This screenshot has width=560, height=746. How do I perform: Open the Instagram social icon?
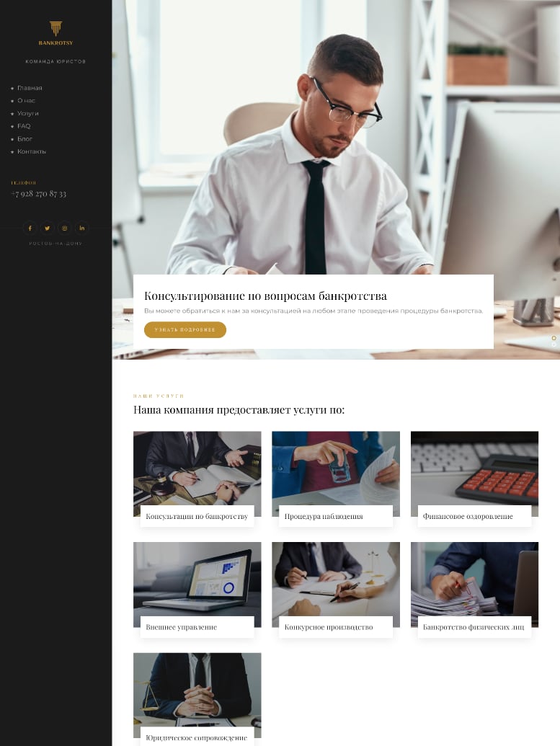coord(65,228)
